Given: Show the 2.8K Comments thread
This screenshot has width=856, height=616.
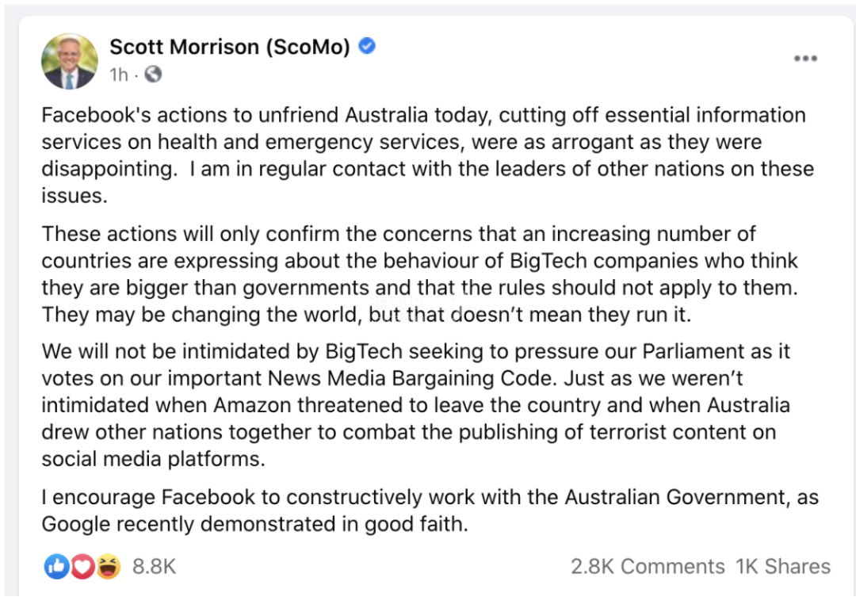Looking at the screenshot, I should pos(648,567).
